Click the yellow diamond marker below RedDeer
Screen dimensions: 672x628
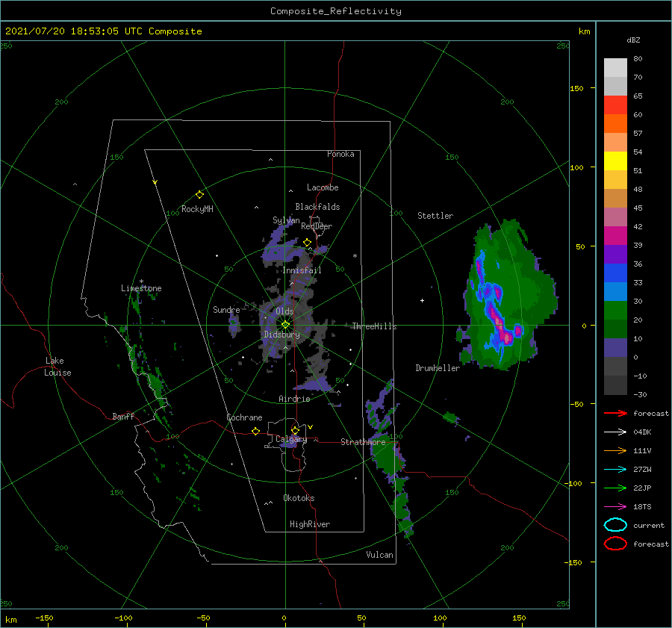click(307, 243)
